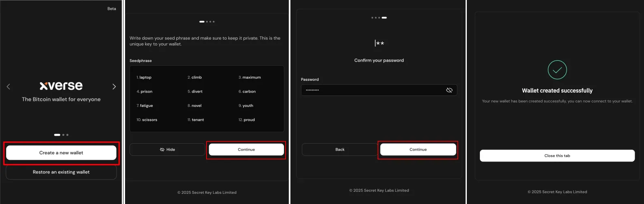Click the green success checkmark icon
This screenshot has width=644, height=204.
557,70
